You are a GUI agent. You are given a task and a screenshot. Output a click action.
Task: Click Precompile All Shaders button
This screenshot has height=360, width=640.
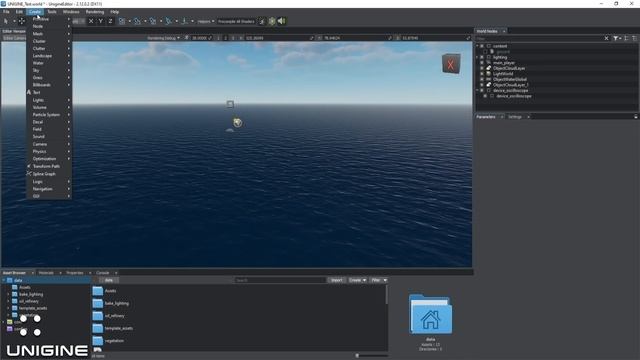tap(236, 21)
